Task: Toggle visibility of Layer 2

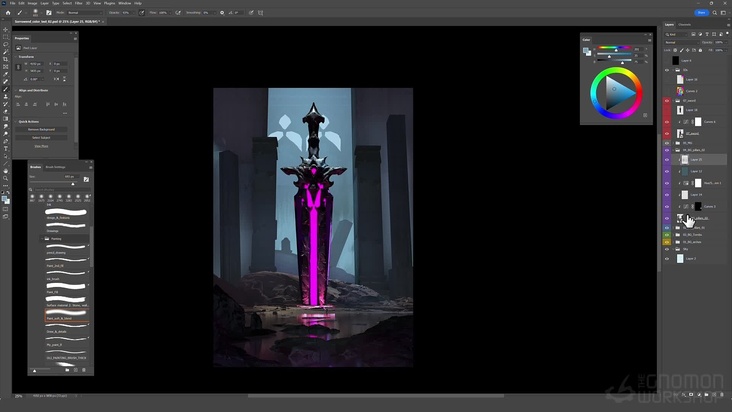Action: (667, 258)
